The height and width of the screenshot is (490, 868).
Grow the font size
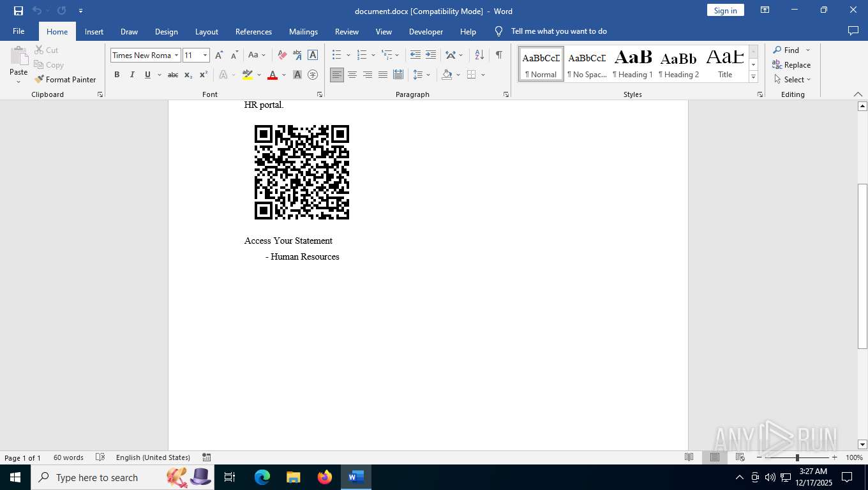pos(220,56)
